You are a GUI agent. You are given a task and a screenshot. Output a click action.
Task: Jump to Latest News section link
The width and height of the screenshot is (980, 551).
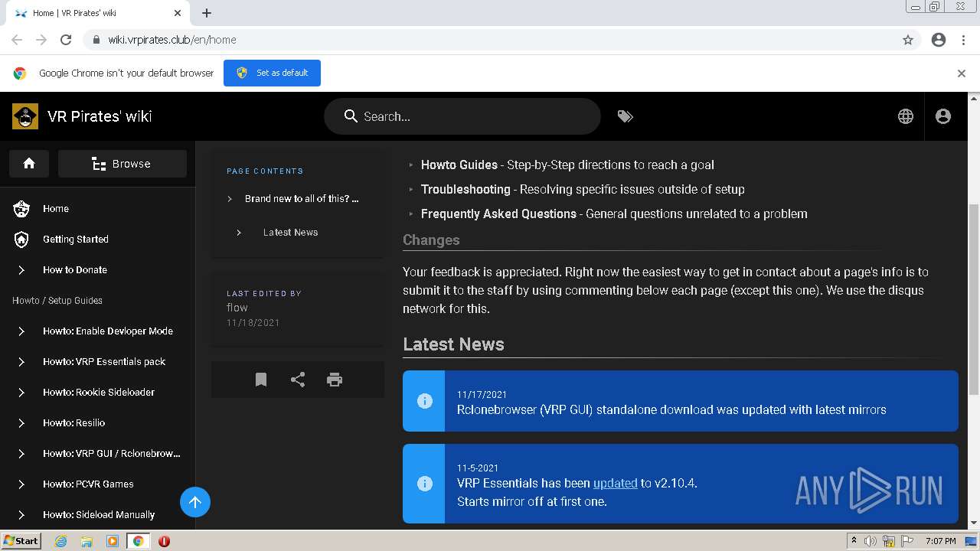tap(290, 233)
